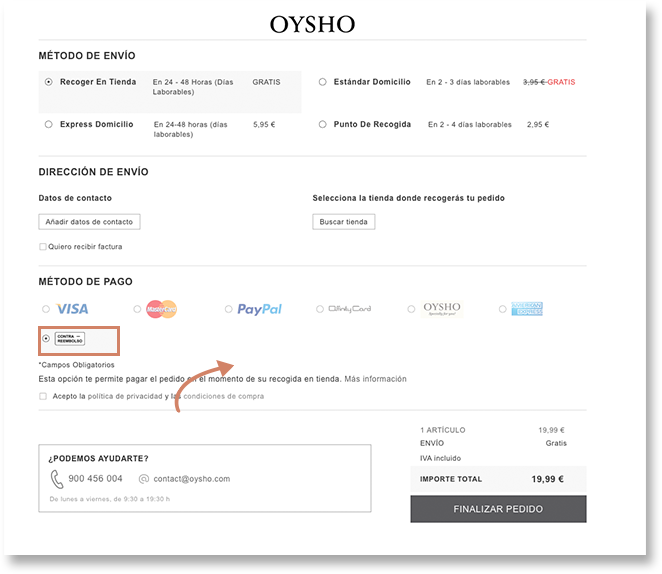The width and height of the screenshot is (662, 574).
Task: Click the MÉTODO DE ENVÍO heading
Action: pos(87,56)
